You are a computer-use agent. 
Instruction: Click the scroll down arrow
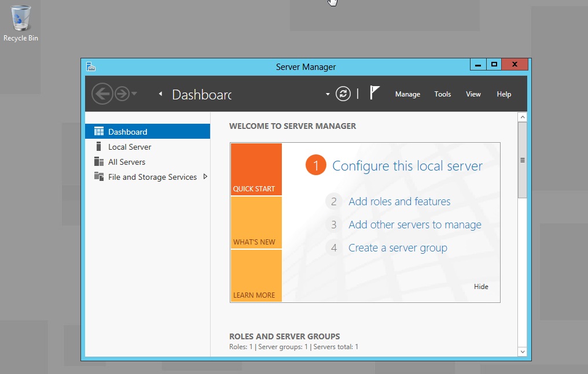[522, 351]
